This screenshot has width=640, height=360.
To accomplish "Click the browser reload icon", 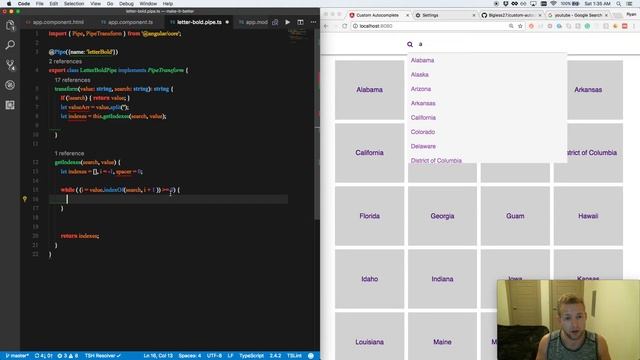I will [x=344, y=26].
